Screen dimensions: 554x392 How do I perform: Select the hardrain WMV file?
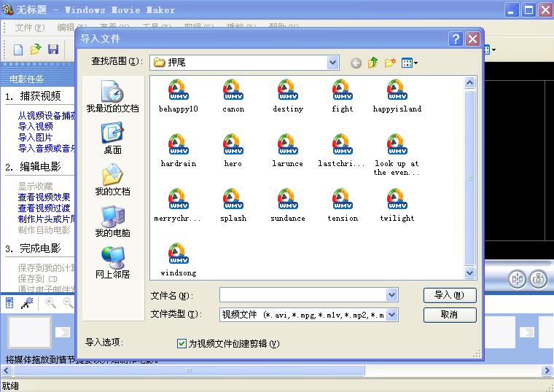click(179, 150)
